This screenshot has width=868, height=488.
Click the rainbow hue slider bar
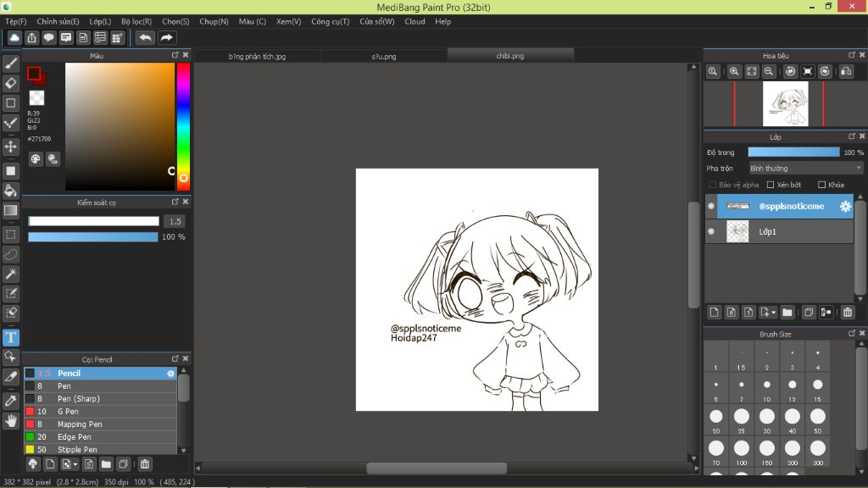[x=183, y=127]
